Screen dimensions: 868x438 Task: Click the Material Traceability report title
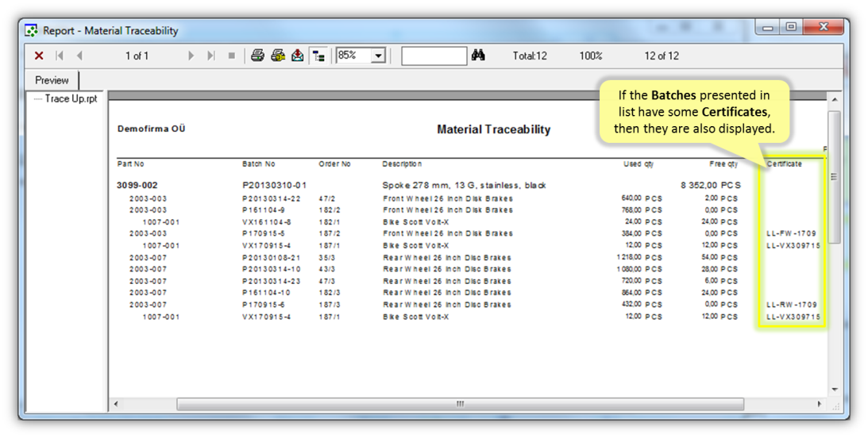tap(493, 129)
